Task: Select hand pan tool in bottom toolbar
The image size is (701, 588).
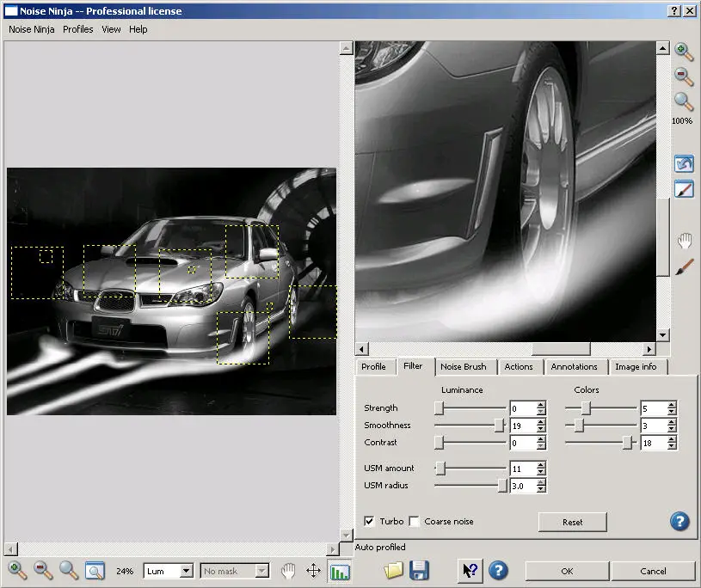Action: click(288, 571)
